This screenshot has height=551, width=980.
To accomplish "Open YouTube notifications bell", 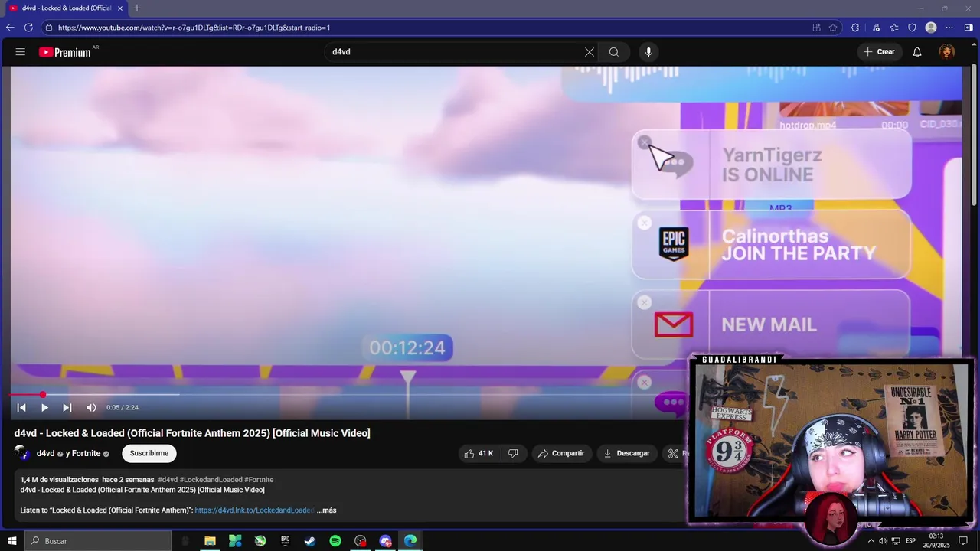I will (916, 52).
